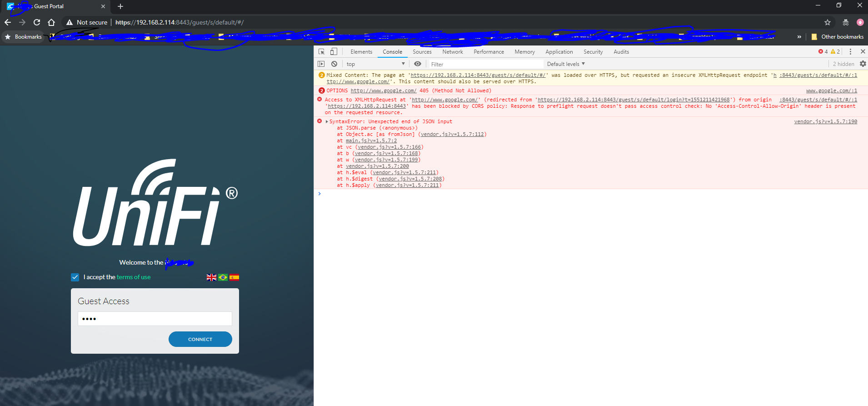Viewport: 868px width, 406px height.
Task: Open console settings gear
Action: click(x=863, y=64)
